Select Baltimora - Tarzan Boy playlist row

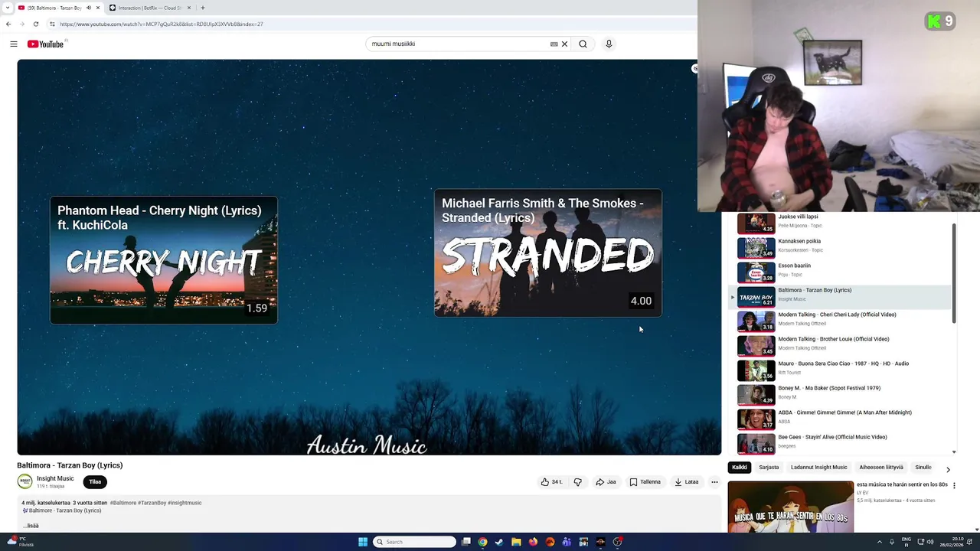[x=839, y=296]
